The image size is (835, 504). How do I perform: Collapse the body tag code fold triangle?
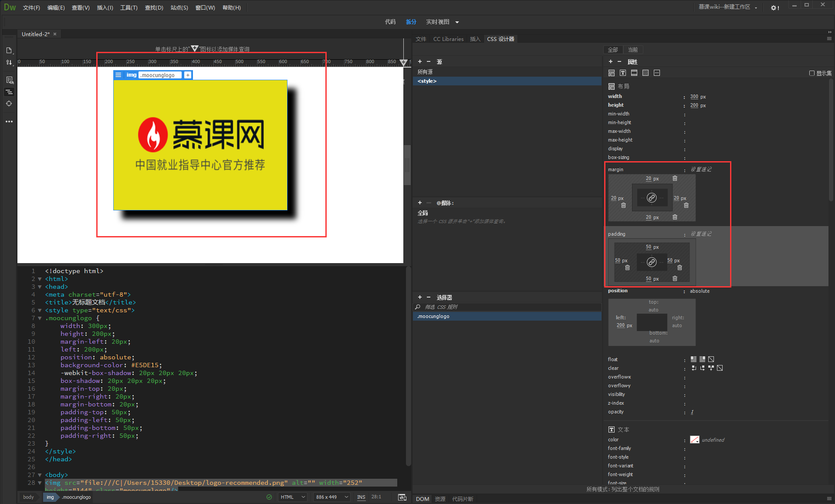pos(40,475)
